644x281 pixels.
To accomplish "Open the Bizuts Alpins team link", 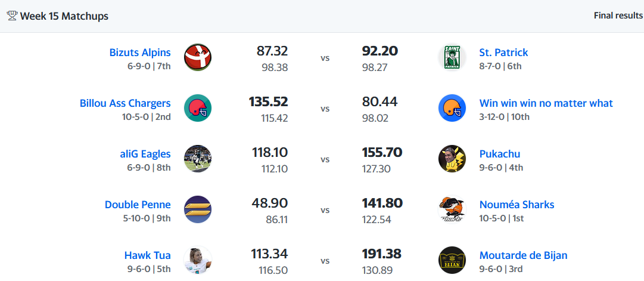I will click(x=140, y=53).
